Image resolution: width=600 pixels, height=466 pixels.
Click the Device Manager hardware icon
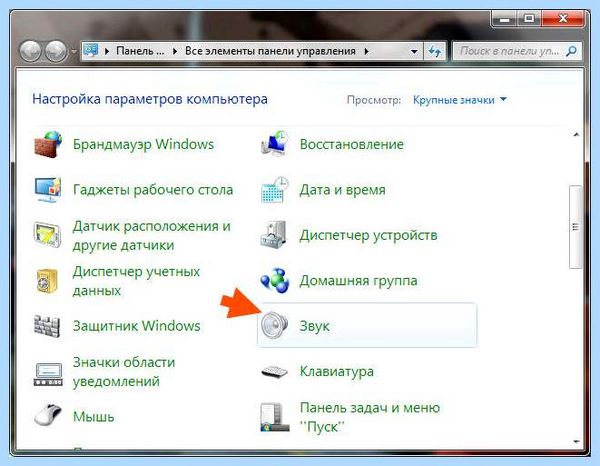(x=274, y=235)
